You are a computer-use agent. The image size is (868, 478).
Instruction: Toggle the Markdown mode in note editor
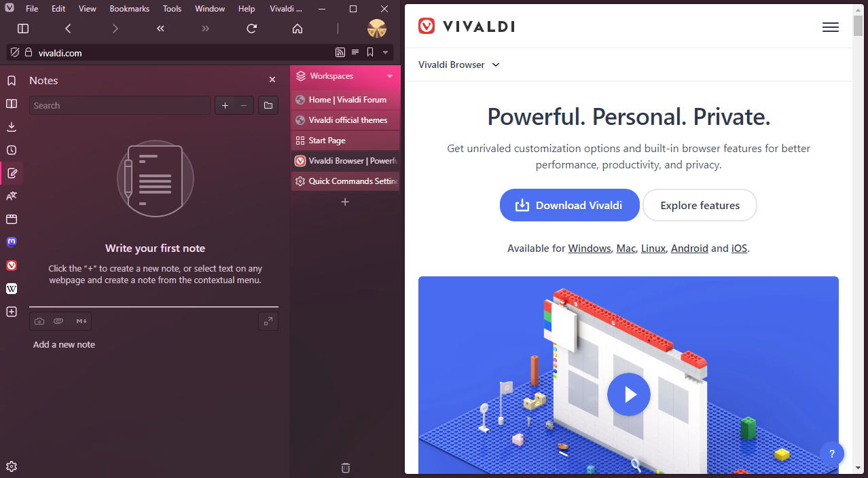[82, 321]
